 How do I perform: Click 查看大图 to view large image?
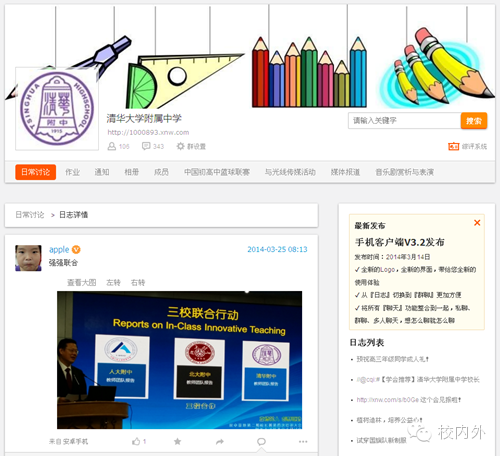click(x=82, y=283)
